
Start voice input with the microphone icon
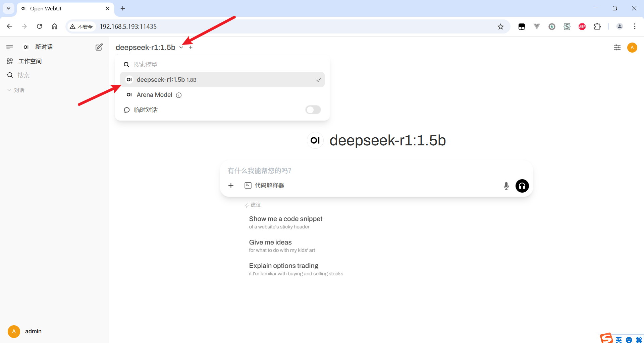[506, 186]
